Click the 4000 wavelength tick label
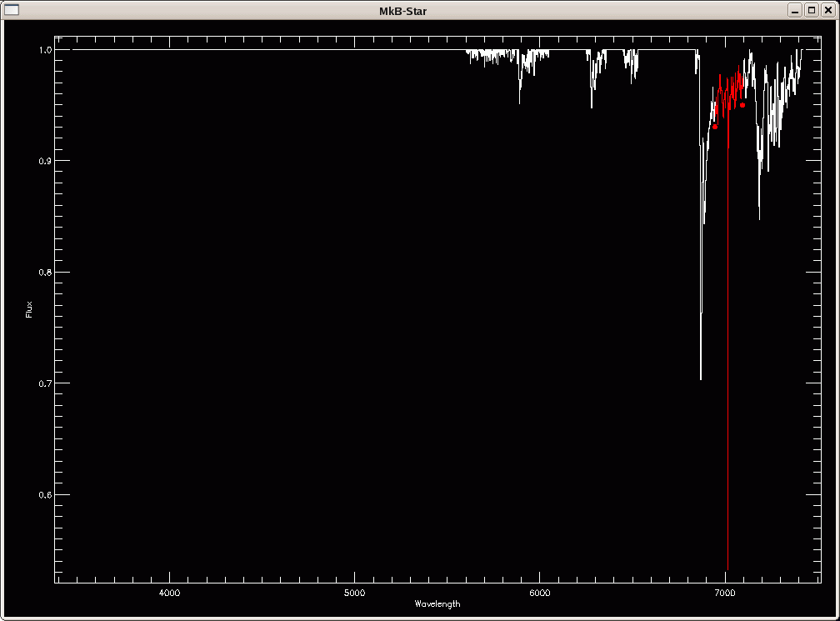 tap(169, 593)
